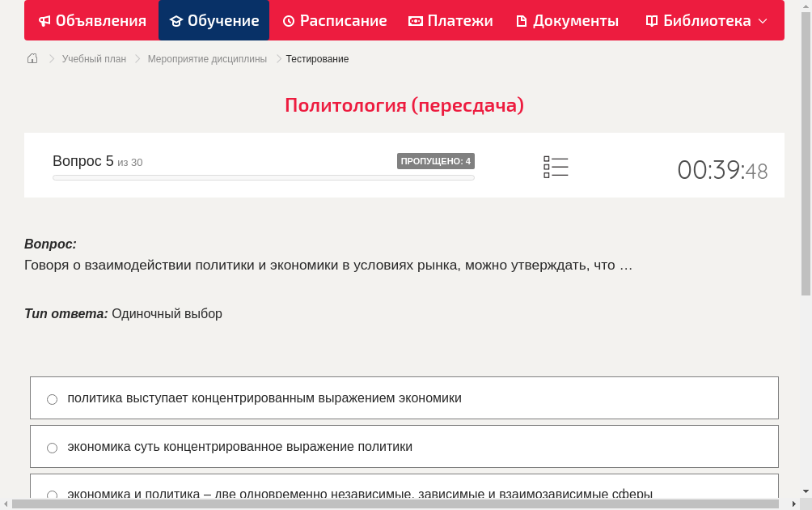Open the question list navigator icon
This screenshot has height=510, width=812.
556,166
